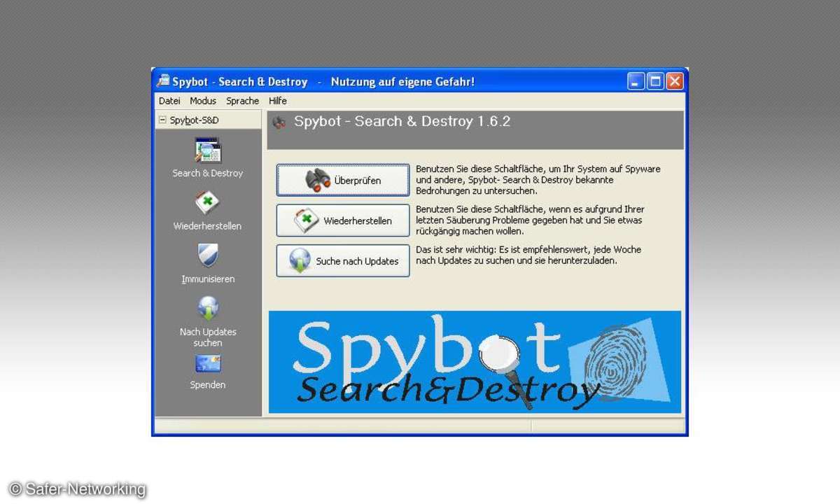Viewport: 840px width, 504px height.
Task: Click Suche nach Updates button
Action: tap(343, 260)
